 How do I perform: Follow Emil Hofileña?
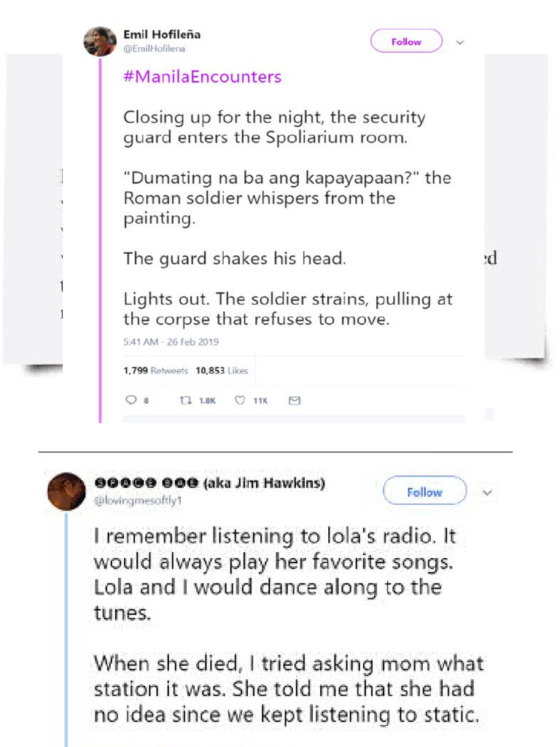click(x=406, y=42)
